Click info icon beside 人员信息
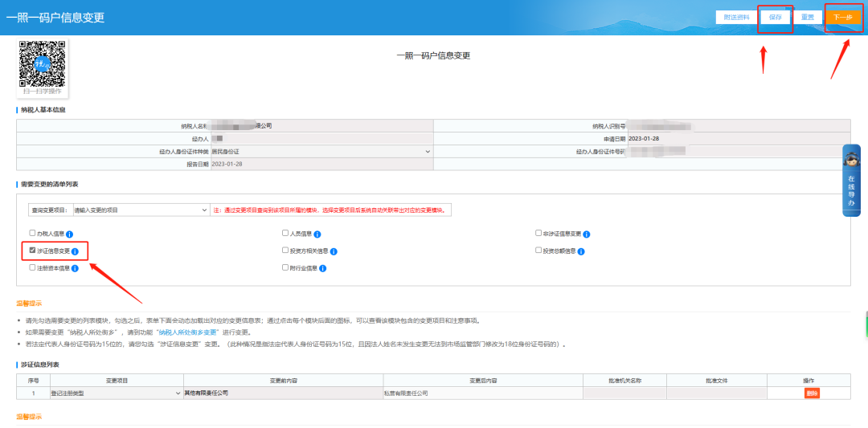Viewport: 868px width, 428px height. pyautogui.click(x=317, y=234)
